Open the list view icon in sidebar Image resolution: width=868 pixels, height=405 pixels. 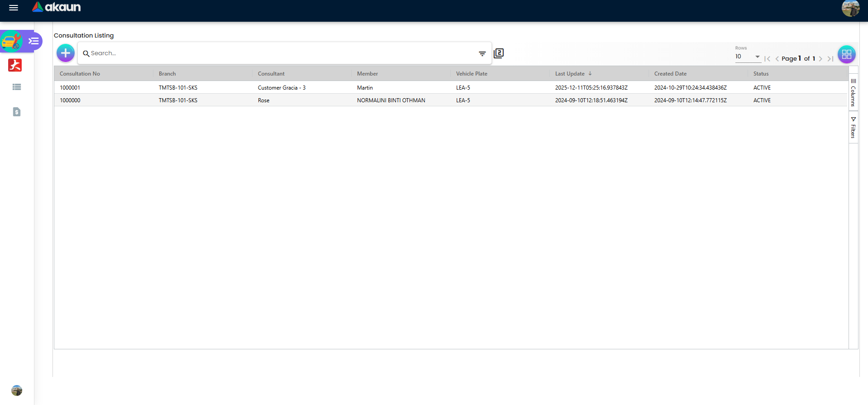click(17, 87)
